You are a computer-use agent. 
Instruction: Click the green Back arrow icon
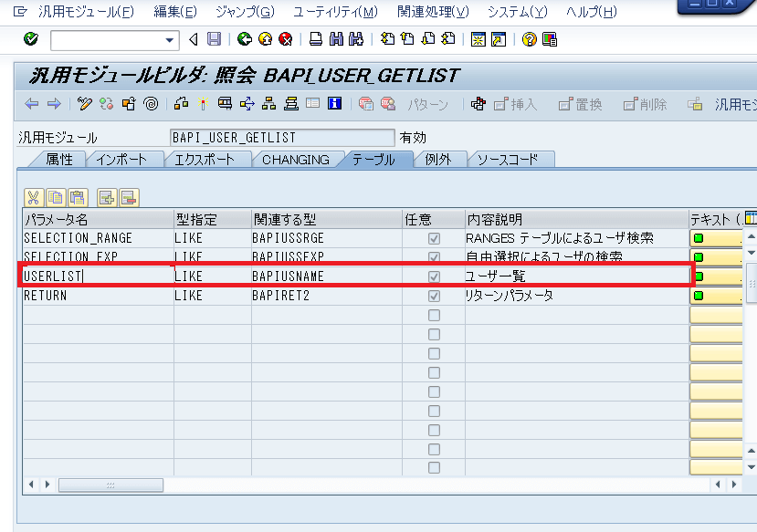(x=245, y=39)
